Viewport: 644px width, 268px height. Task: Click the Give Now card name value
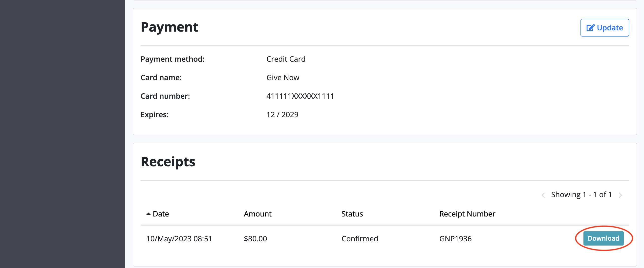pos(282,78)
